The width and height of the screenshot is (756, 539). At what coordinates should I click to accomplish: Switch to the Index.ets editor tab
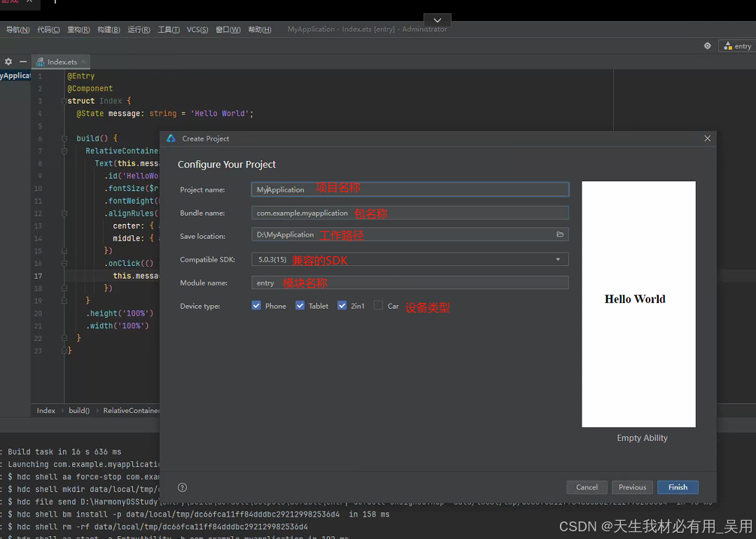(62, 62)
